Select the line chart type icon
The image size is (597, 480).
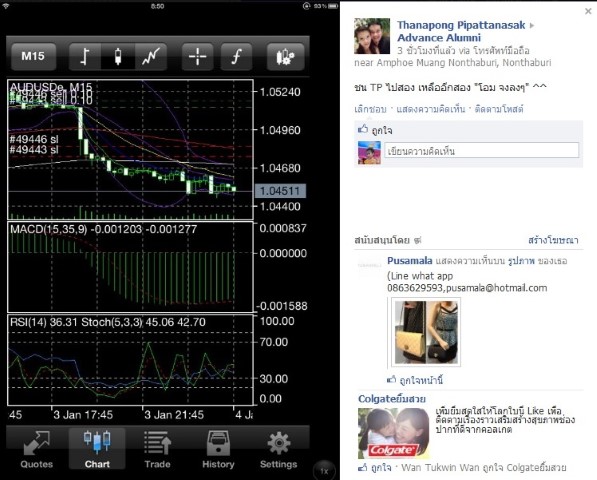(x=151, y=57)
